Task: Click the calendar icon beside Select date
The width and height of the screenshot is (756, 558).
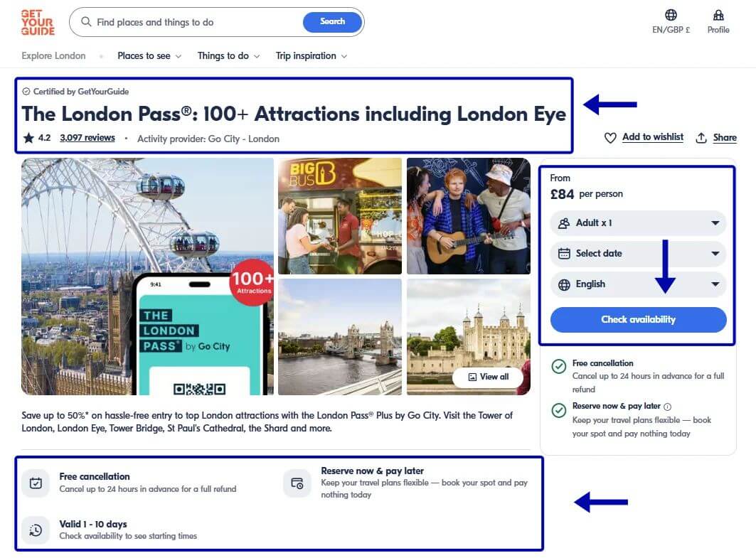Action: point(564,254)
